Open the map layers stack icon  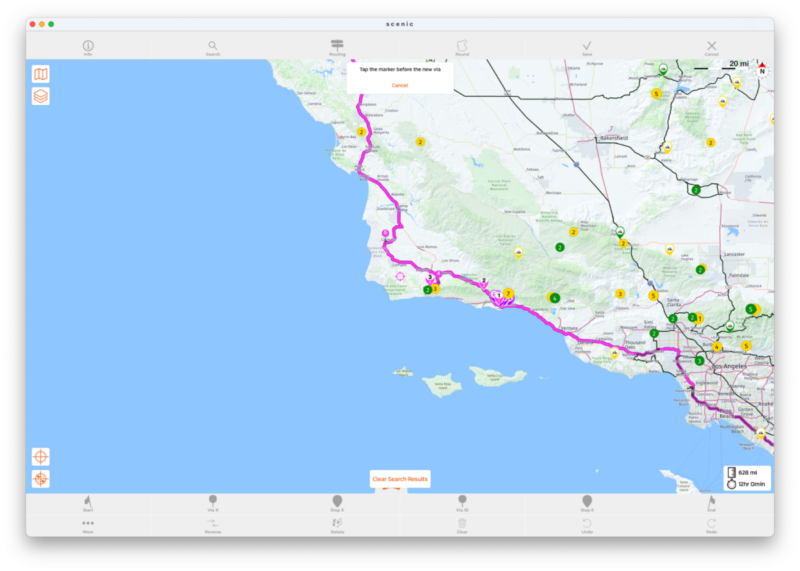point(41,96)
